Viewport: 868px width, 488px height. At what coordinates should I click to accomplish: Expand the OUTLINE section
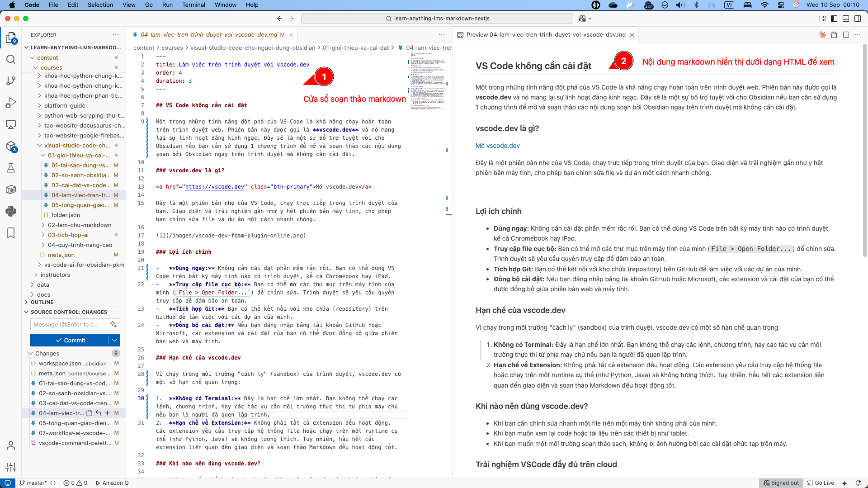(42, 302)
